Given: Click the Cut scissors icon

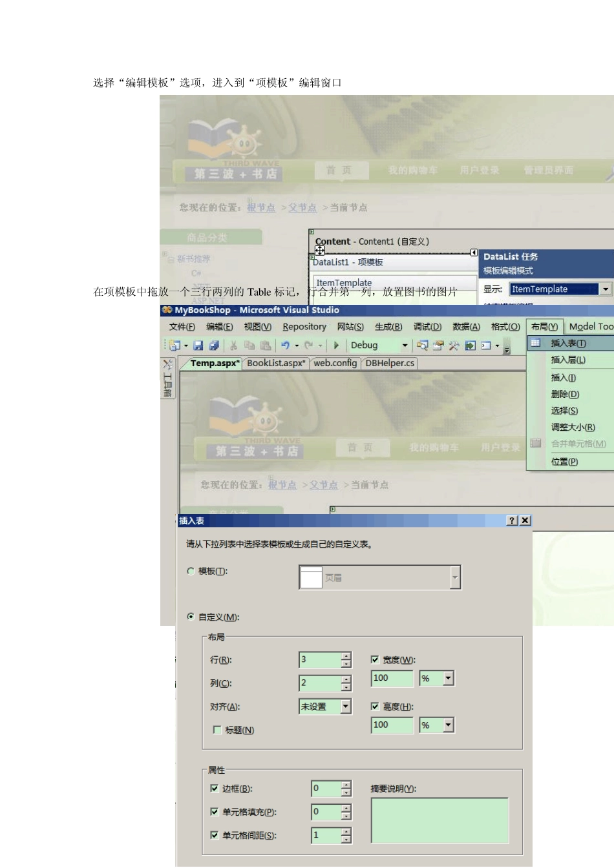Looking at the screenshot, I should (233, 346).
